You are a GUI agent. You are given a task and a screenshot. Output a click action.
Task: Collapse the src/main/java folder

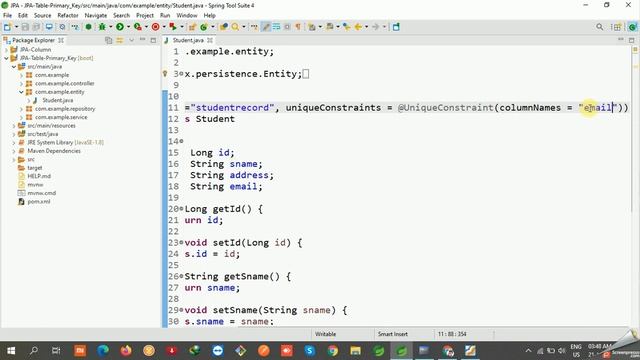pyautogui.click(x=13, y=67)
